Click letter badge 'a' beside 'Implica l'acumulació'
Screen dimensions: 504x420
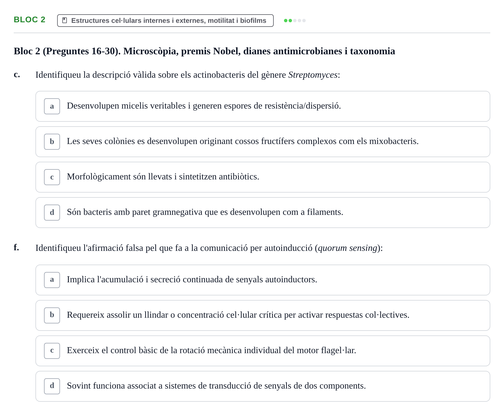point(52,280)
